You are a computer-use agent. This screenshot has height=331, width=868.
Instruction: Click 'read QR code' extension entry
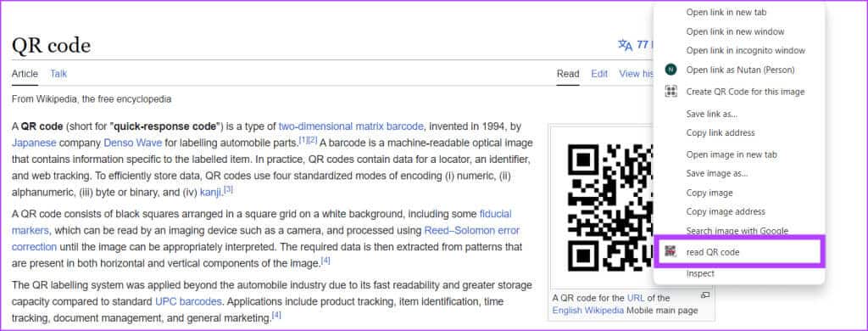739,252
